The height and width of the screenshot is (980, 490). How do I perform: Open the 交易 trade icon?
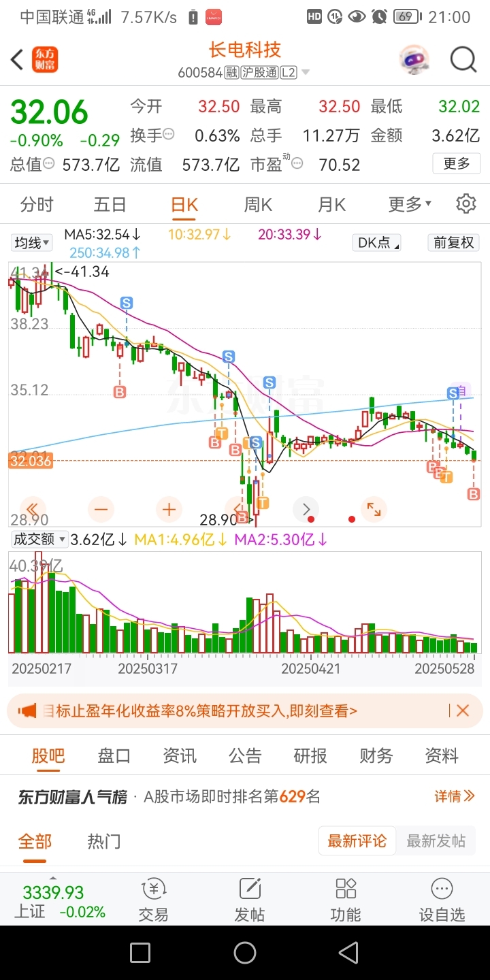(153, 899)
